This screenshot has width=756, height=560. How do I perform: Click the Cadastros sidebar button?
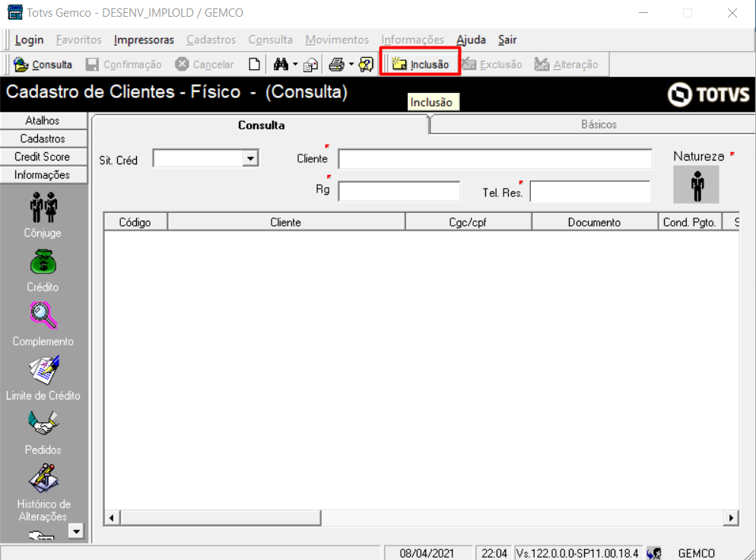(43, 138)
